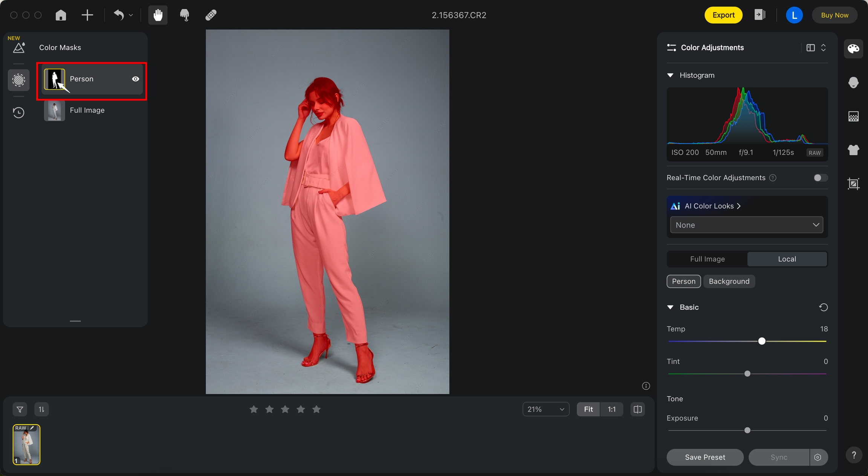Viewport: 868px width, 476px height.
Task: Click the Home icon in top toolbar
Action: [61, 15]
